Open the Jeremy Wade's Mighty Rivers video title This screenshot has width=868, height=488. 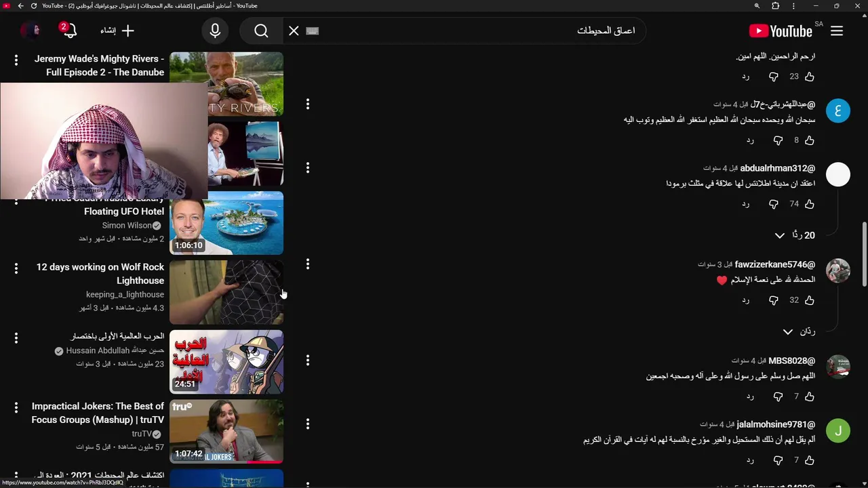(x=99, y=66)
